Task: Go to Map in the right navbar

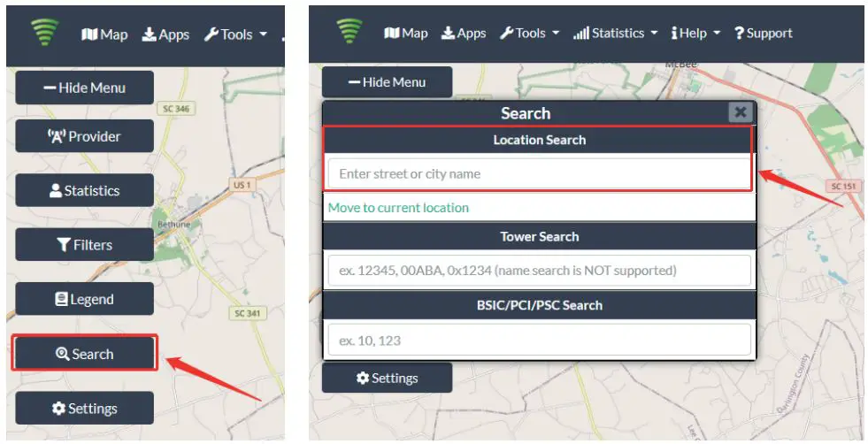Action: click(406, 34)
